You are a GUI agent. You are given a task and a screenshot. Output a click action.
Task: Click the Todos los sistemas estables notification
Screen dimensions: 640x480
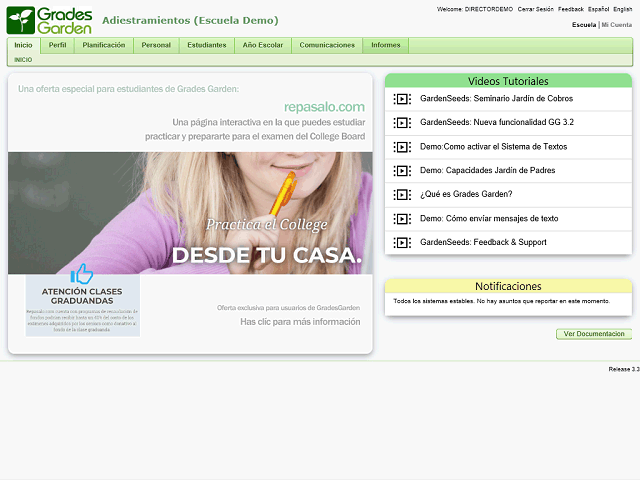coord(502,301)
